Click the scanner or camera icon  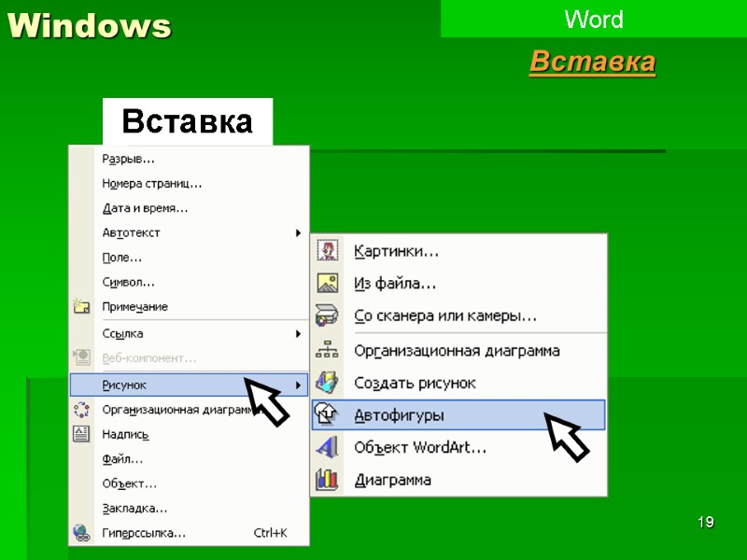coord(327,315)
